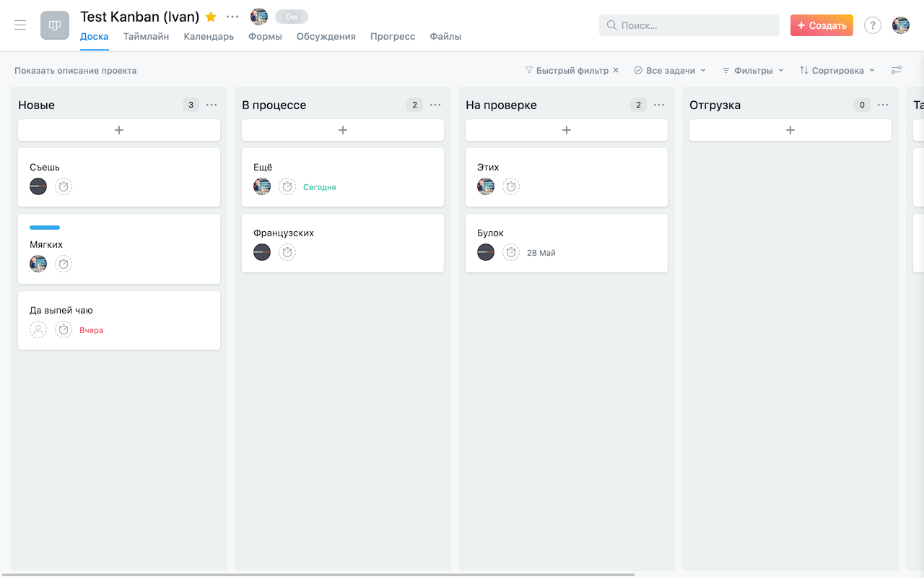This screenshot has height=578, width=924.
Task: Switch to the "Таймлайн" tab
Action: pos(146,36)
